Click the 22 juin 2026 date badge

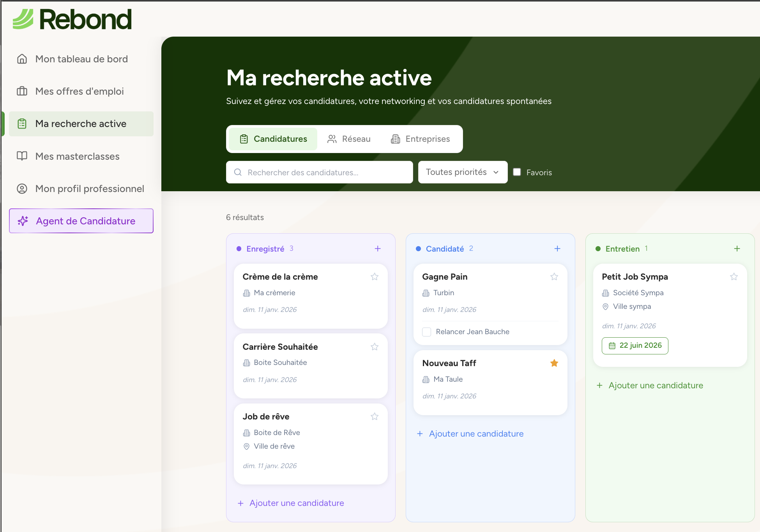point(635,345)
